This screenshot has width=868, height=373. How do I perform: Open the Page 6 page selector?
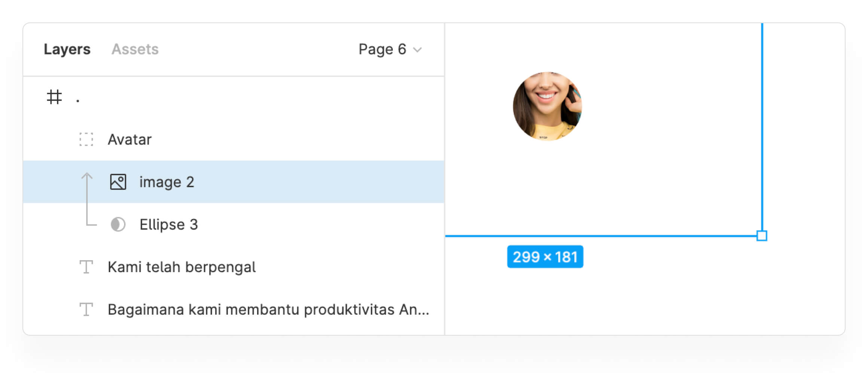pos(382,49)
